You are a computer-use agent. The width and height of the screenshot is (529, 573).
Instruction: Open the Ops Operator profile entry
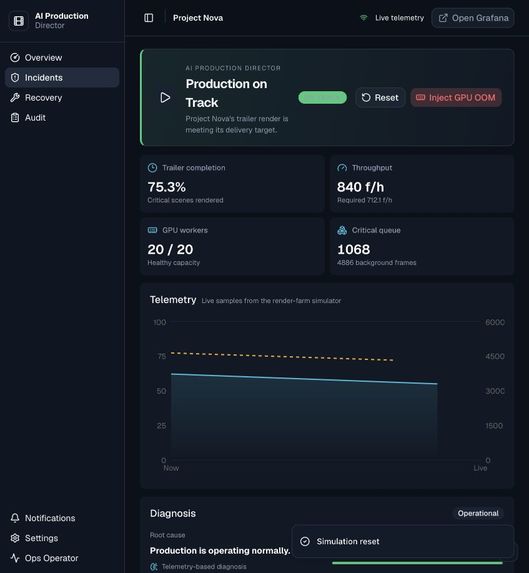tap(62, 558)
